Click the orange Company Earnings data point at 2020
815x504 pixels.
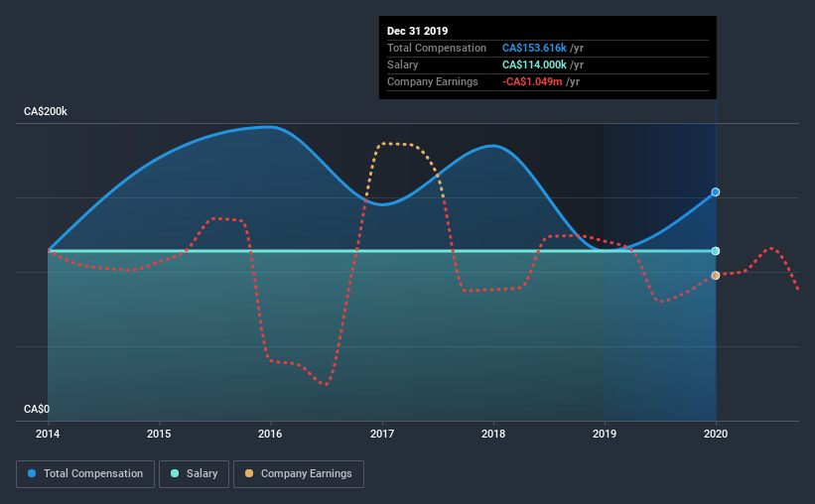[x=715, y=276]
